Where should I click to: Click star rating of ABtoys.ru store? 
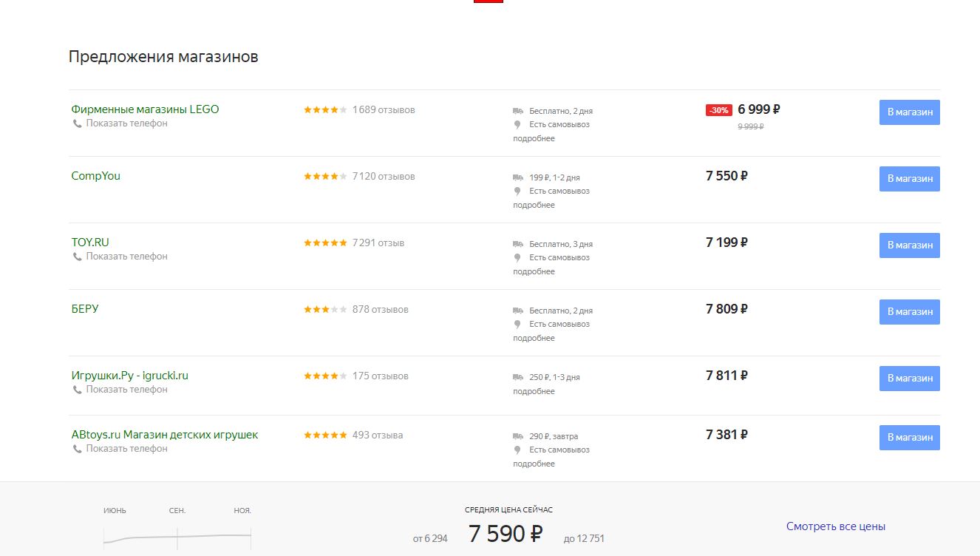pos(325,435)
